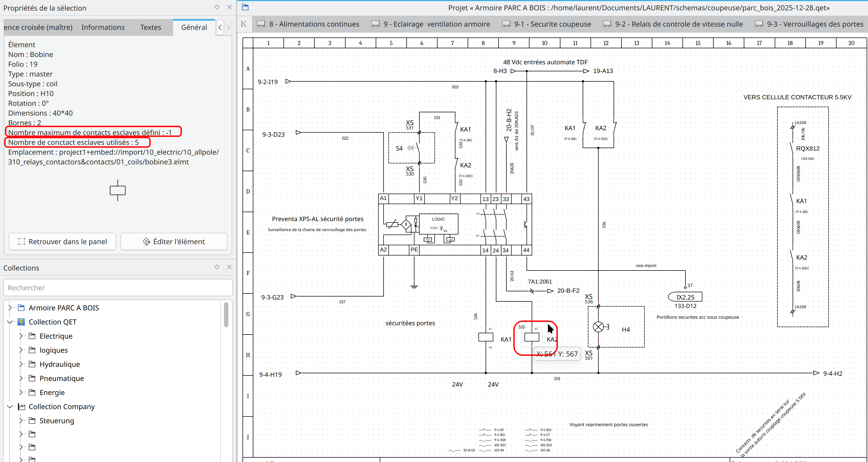The image size is (868, 462).
Task: Close the Propriétés de la sélection panel
Action: [x=229, y=7]
